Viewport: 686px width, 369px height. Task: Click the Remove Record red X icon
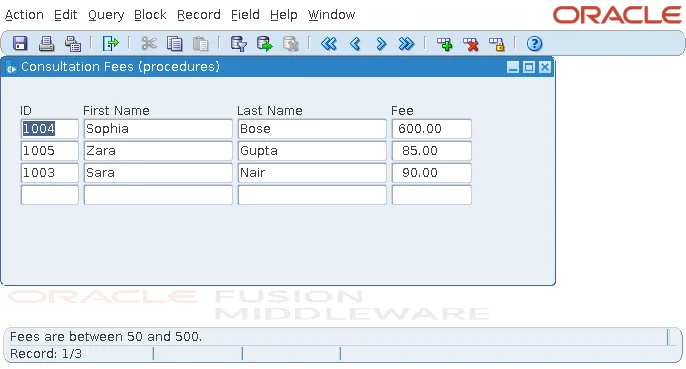(x=471, y=44)
